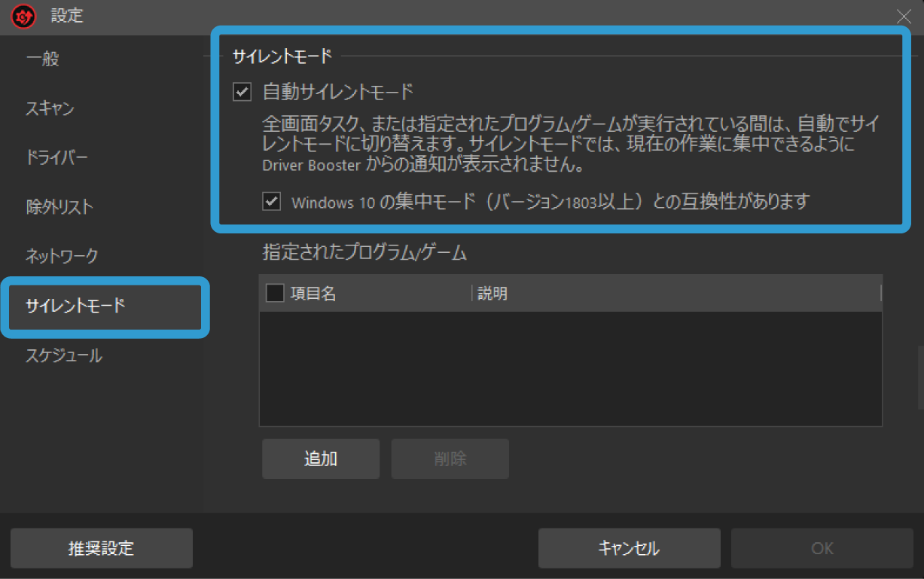924x579 pixels.
Task: Apply 推奨設定 (Recommended settings)
Action: point(101,548)
